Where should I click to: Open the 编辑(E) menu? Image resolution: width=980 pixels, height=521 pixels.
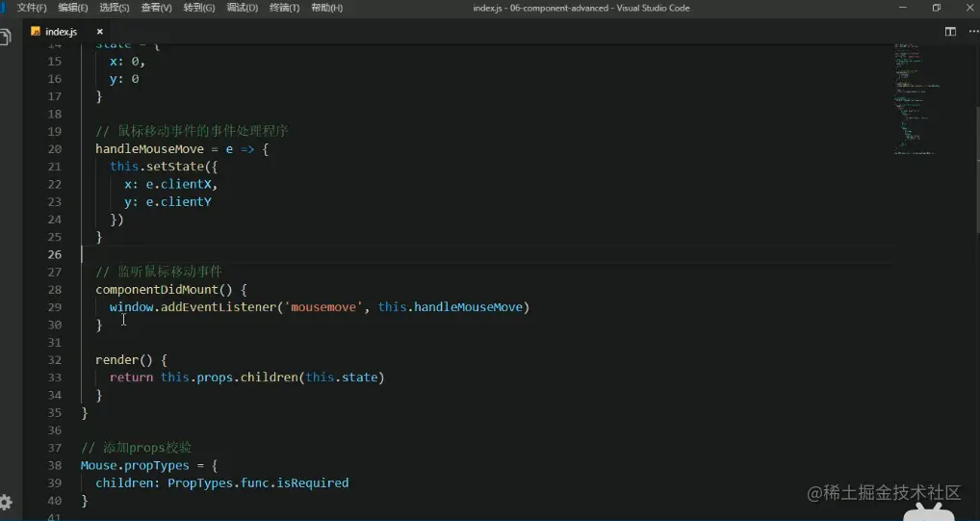[73, 8]
